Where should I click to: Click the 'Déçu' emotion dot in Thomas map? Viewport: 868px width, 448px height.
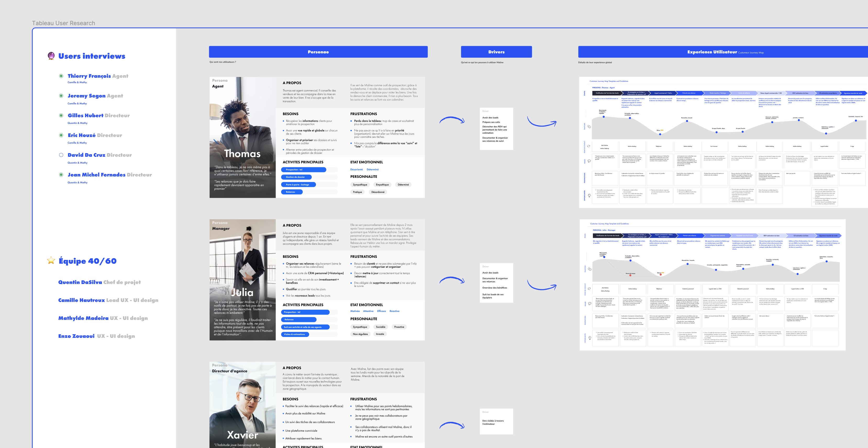(x=660, y=134)
